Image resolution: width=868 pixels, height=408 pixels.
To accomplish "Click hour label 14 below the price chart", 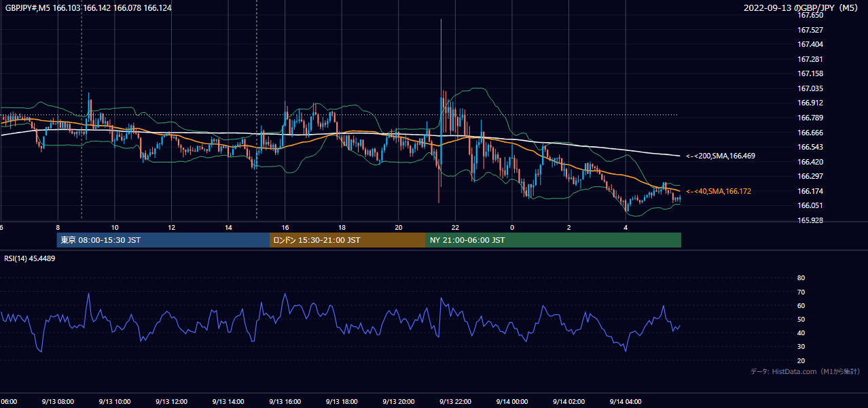I will click(x=228, y=228).
